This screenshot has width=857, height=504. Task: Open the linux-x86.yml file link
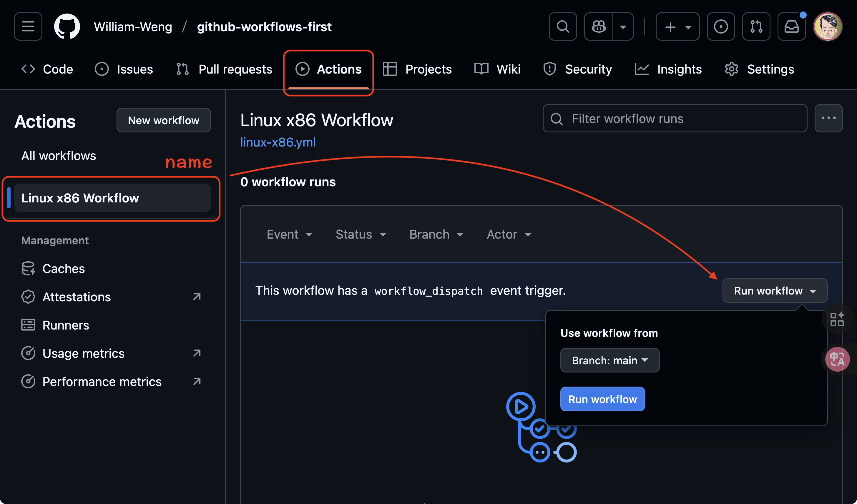(x=278, y=142)
